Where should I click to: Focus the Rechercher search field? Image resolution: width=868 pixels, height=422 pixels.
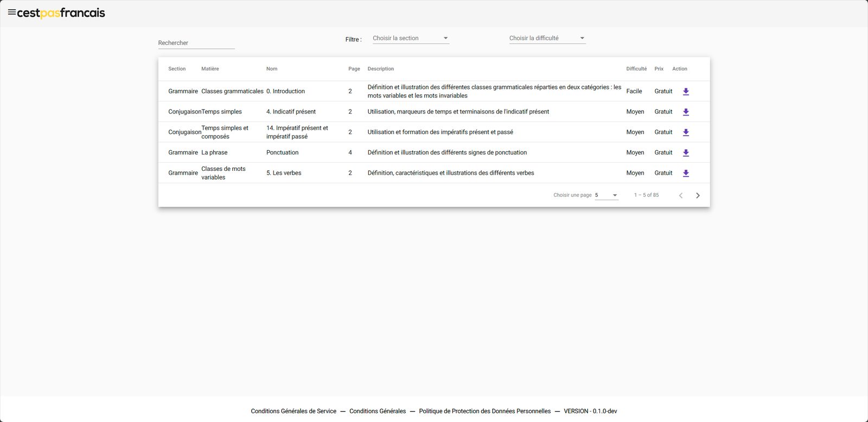pos(196,43)
